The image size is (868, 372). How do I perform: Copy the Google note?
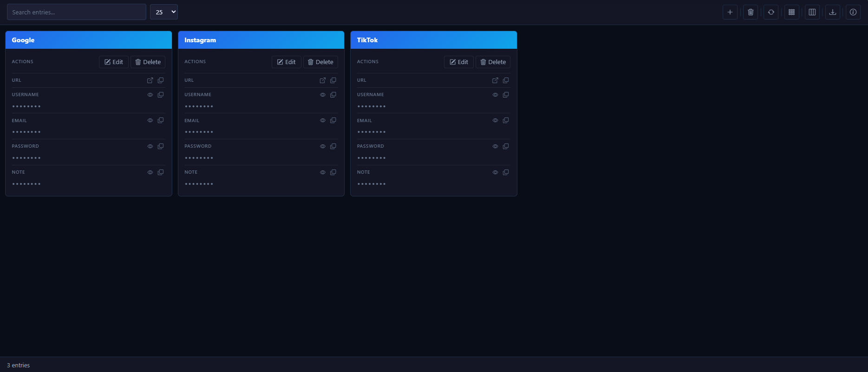(161, 172)
